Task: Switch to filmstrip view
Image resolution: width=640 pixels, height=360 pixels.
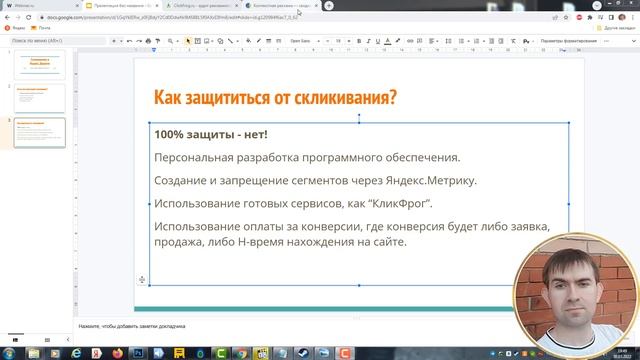Action: [x=16, y=340]
